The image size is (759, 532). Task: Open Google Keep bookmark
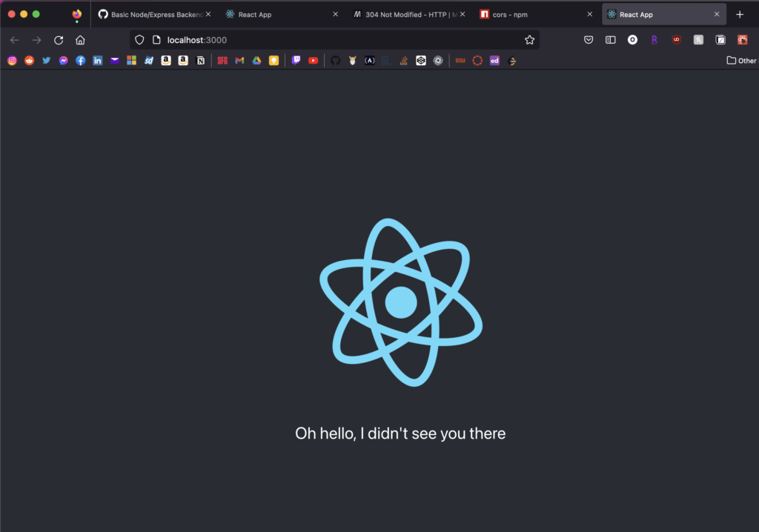(274, 61)
